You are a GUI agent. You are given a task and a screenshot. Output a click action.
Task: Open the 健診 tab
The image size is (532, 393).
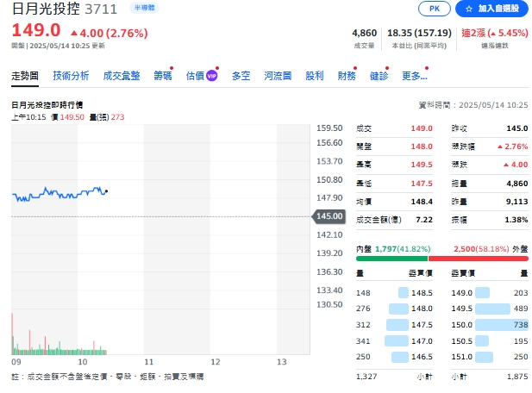pos(379,76)
